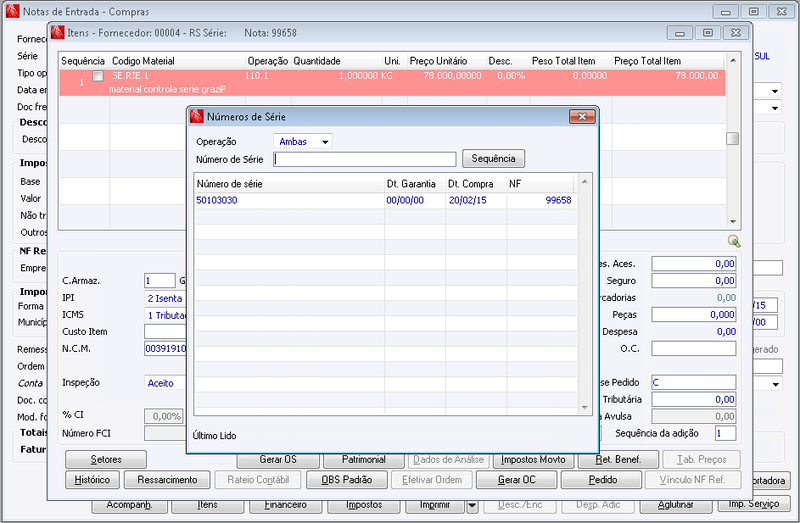
Task: Close the Números de Série dialog
Action: tap(582, 117)
